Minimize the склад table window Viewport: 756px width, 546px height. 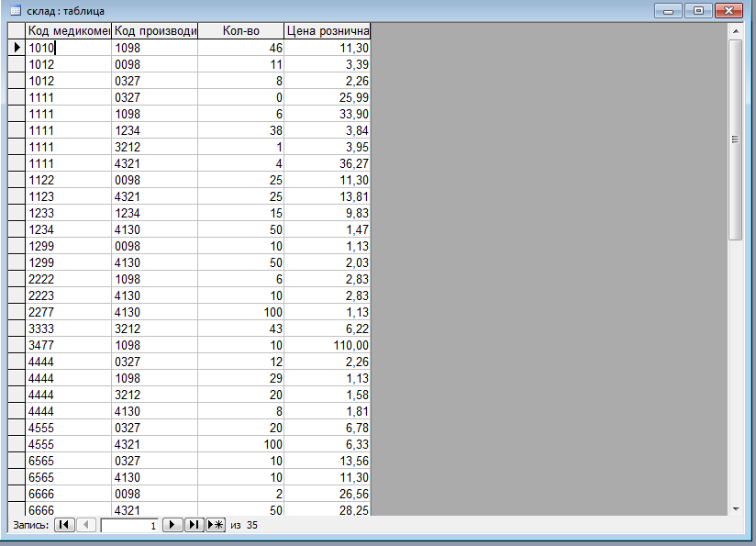pos(668,11)
